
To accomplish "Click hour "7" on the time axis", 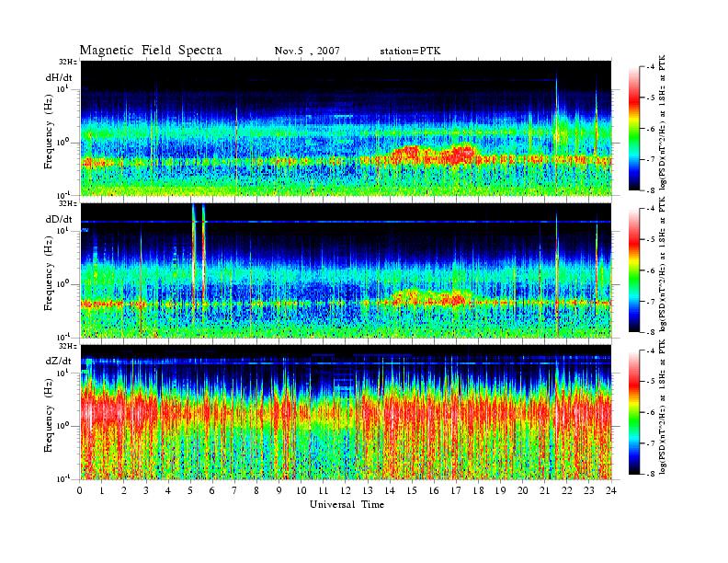I will click(x=235, y=490).
